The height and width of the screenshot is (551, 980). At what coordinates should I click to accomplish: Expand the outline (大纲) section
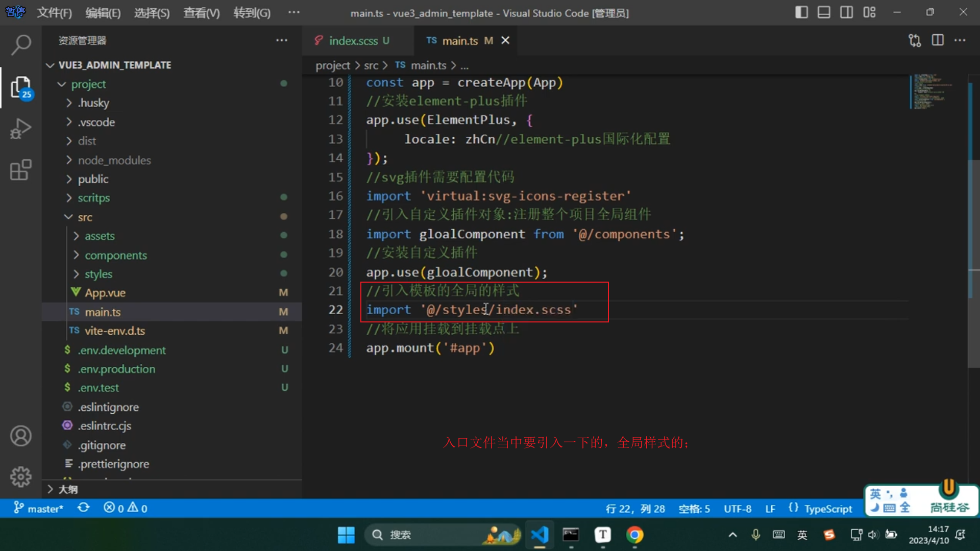pyautogui.click(x=171, y=489)
